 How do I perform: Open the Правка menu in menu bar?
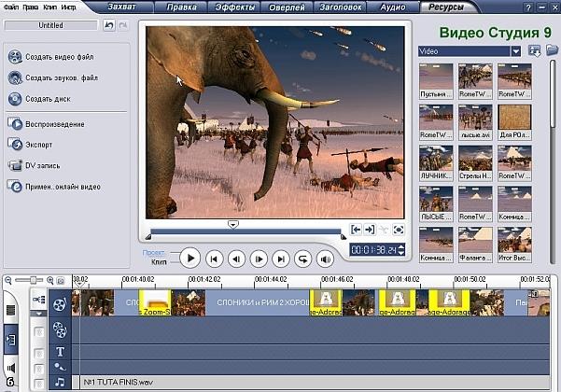tap(31, 7)
